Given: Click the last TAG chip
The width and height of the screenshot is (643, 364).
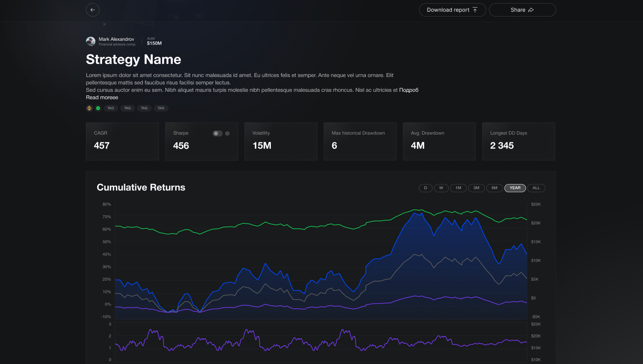Looking at the screenshot, I should (x=161, y=108).
